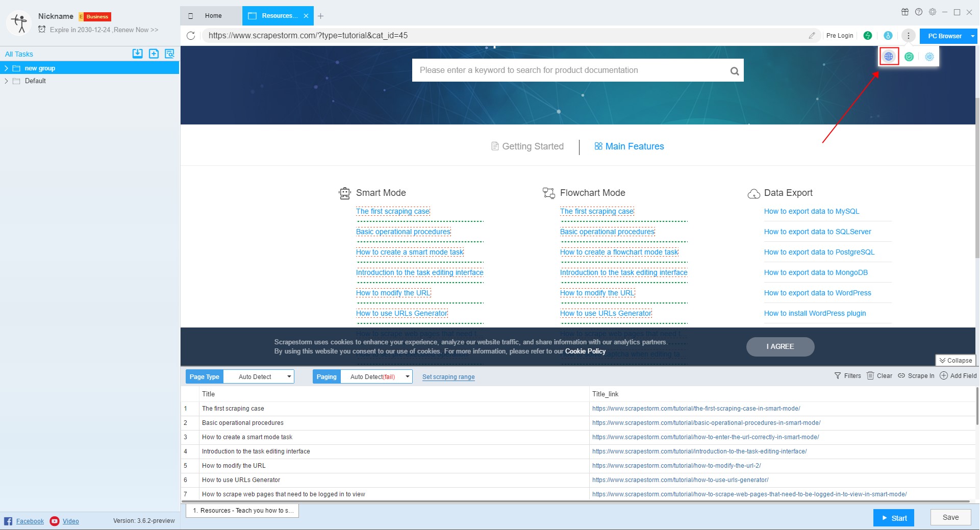Click the red Video play icon
The image size is (980, 530).
(x=55, y=521)
